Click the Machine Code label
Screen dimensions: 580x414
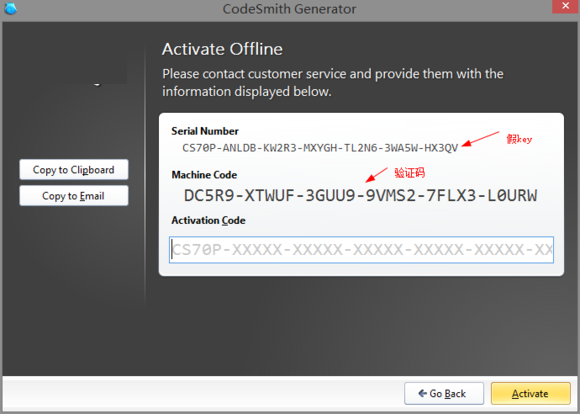click(x=204, y=175)
